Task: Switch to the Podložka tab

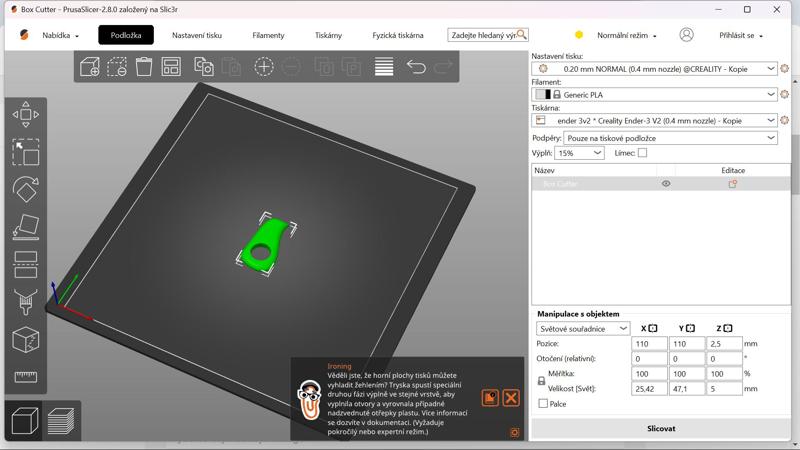Action: (126, 35)
